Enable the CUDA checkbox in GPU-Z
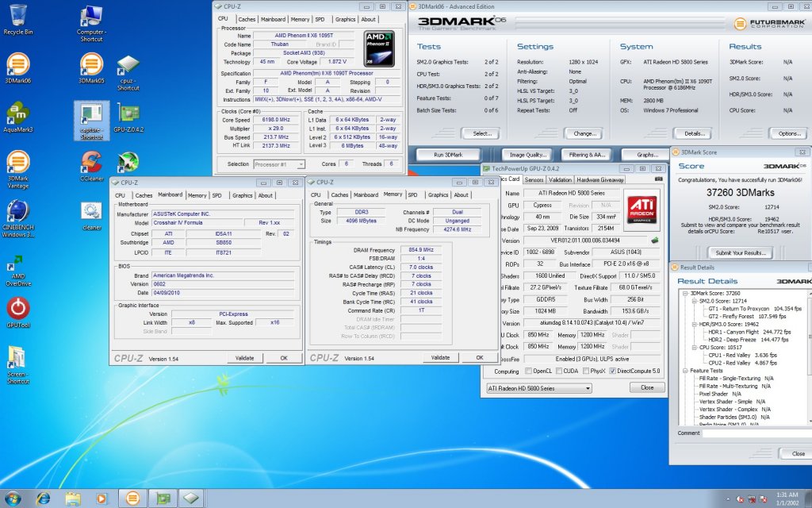Image resolution: width=812 pixels, height=508 pixels. coord(559,371)
